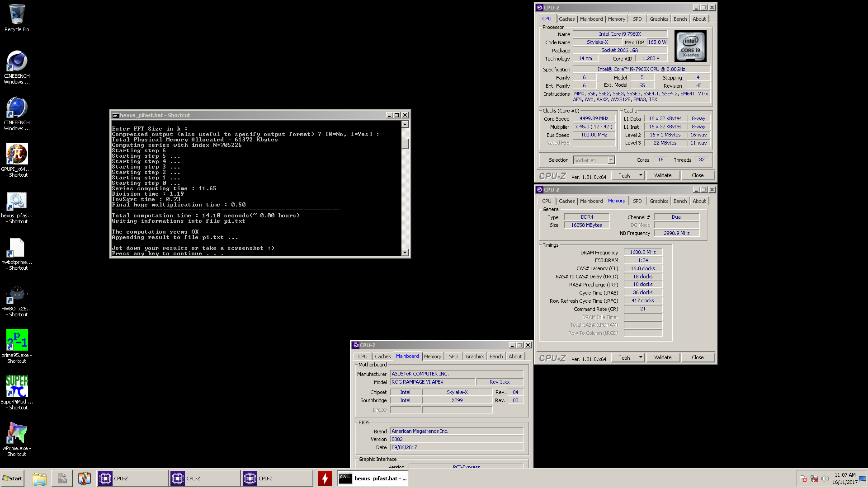Image resolution: width=868 pixels, height=488 pixels.
Task: Select the hexus_pifast shortcut desktop icon
Action: coord(17,206)
